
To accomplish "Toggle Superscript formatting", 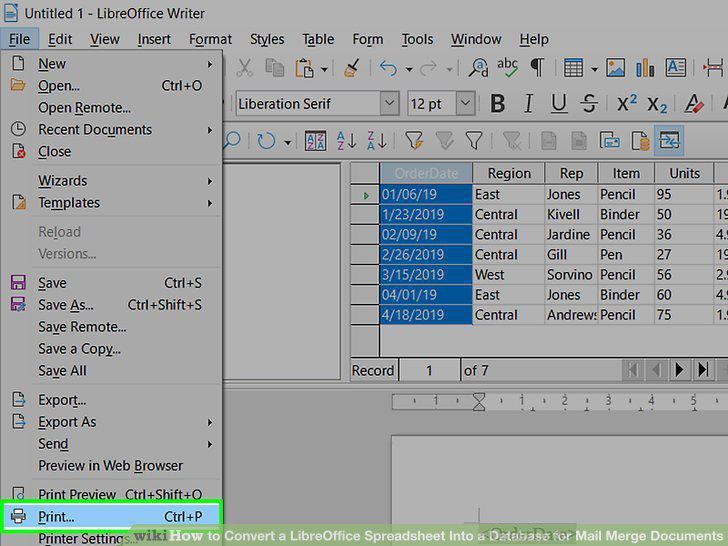I will click(627, 104).
